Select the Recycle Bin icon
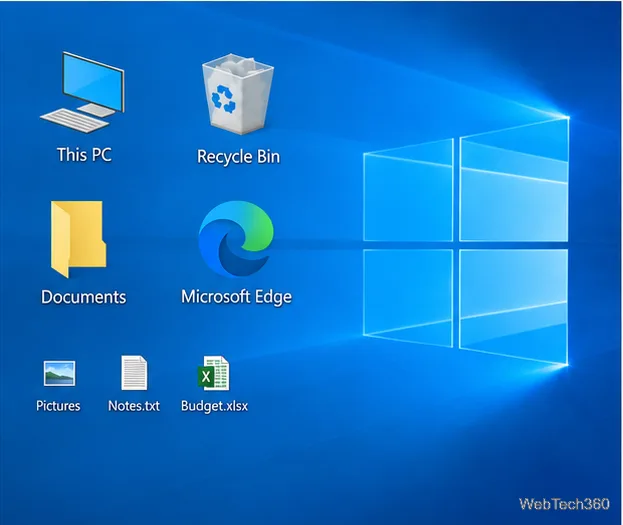Image resolution: width=623 pixels, height=525 pixels. [x=238, y=94]
